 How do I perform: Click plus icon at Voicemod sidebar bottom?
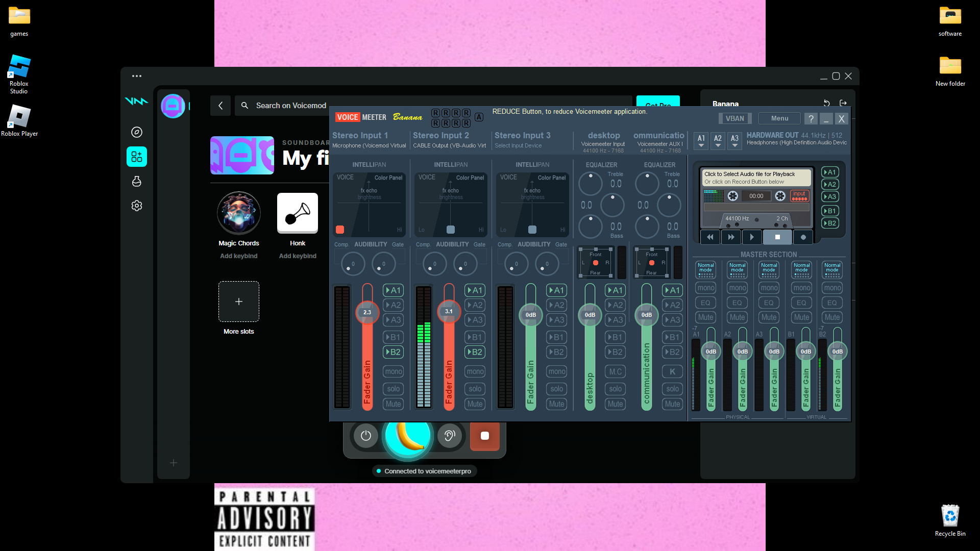tap(174, 463)
